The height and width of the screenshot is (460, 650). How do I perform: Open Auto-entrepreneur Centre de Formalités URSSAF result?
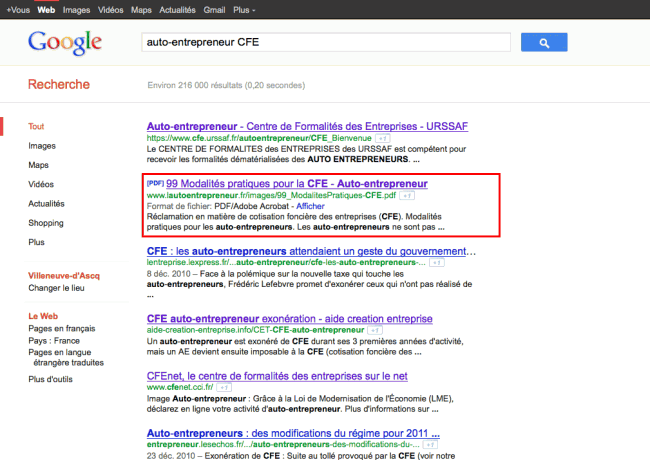click(307, 126)
